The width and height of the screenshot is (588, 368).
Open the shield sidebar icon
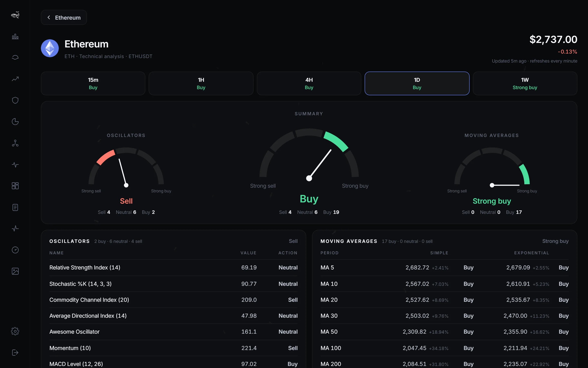tap(15, 100)
